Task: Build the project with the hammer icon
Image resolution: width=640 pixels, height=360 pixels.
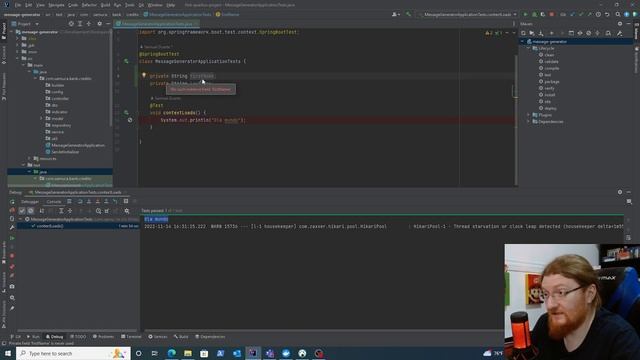Action: [x=408, y=14]
